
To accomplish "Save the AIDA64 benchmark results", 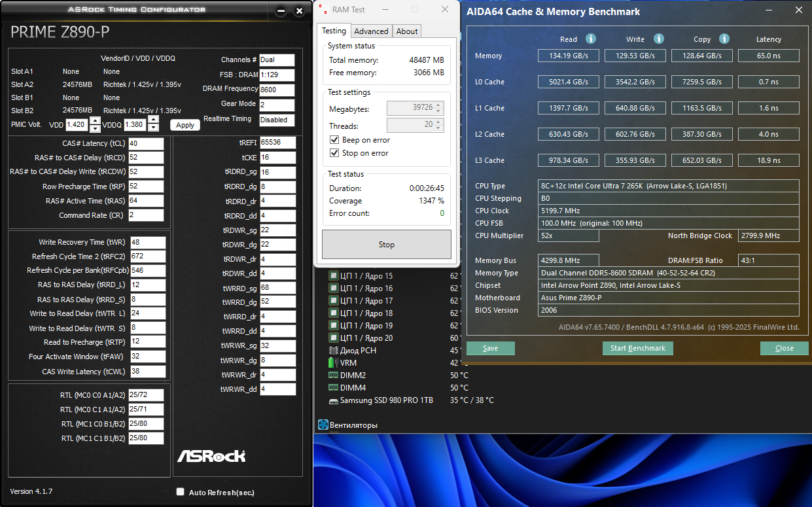I will pyautogui.click(x=490, y=348).
